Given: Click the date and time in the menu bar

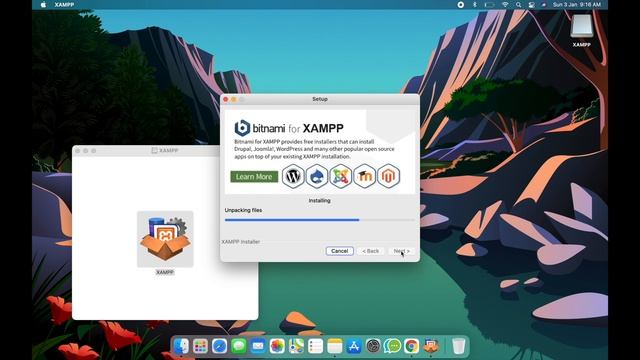Looking at the screenshot, I should pyautogui.click(x=577, y=4).
